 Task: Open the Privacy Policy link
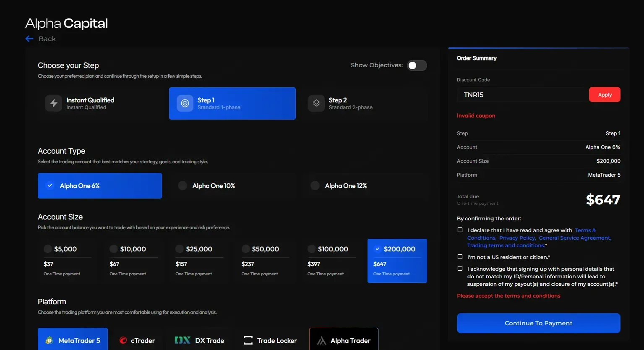[517, 238]
